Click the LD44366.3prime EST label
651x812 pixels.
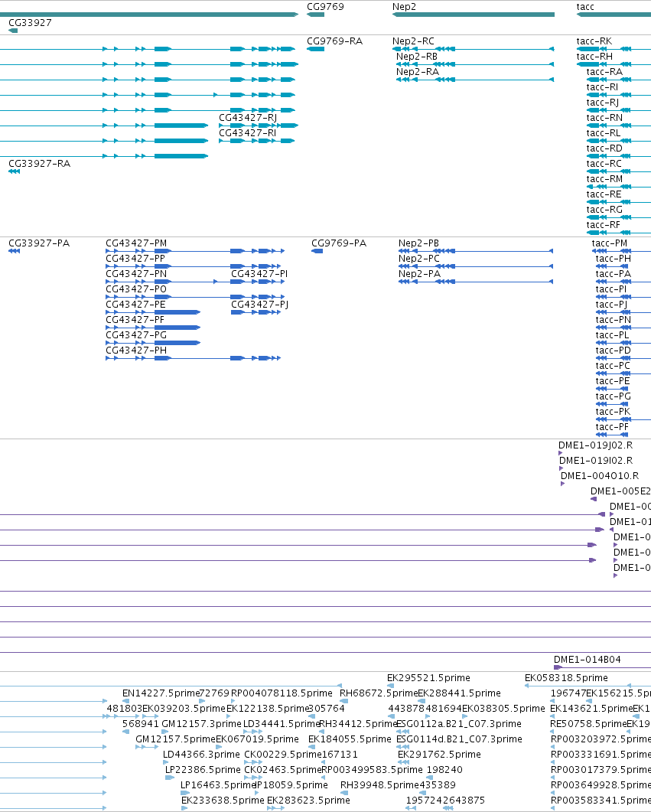coord(201,754)
